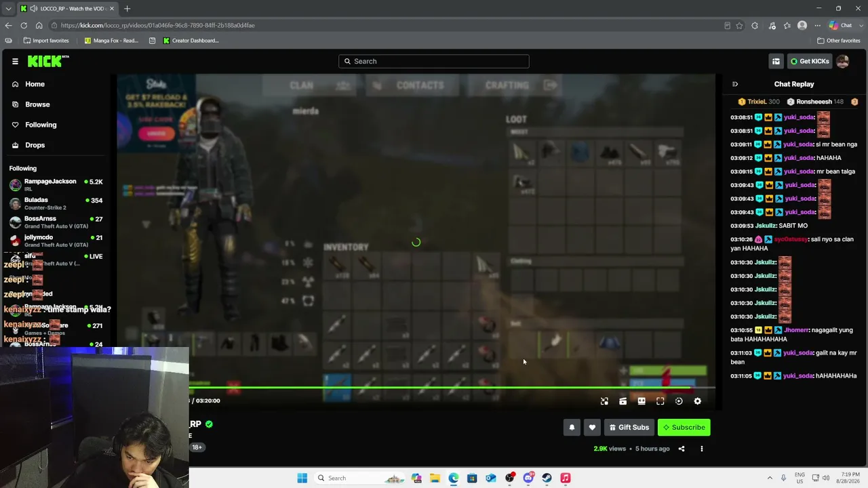Show hidden system tray icons
Image resolution: width=868 pixels, height=488 pixels.
point(770,478)
